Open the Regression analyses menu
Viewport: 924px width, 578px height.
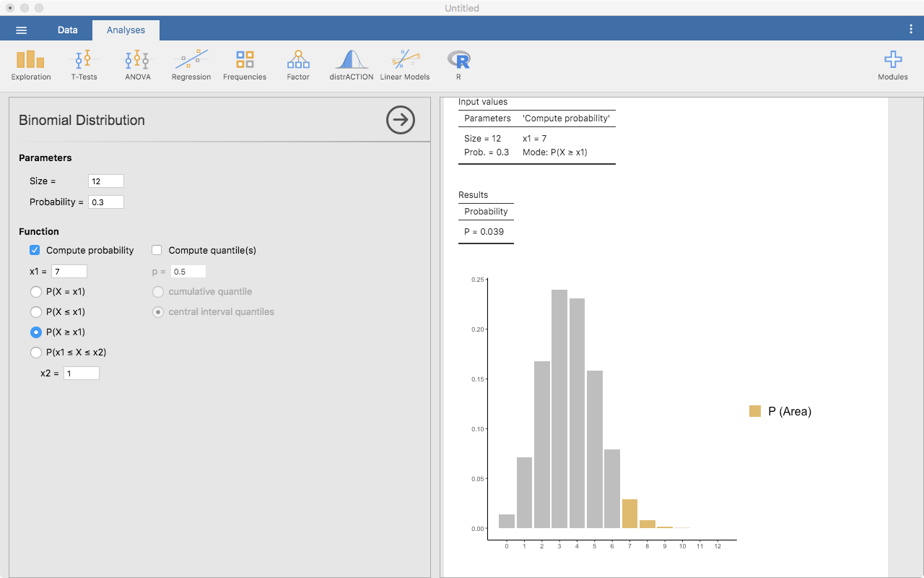[x=191, y=65]
